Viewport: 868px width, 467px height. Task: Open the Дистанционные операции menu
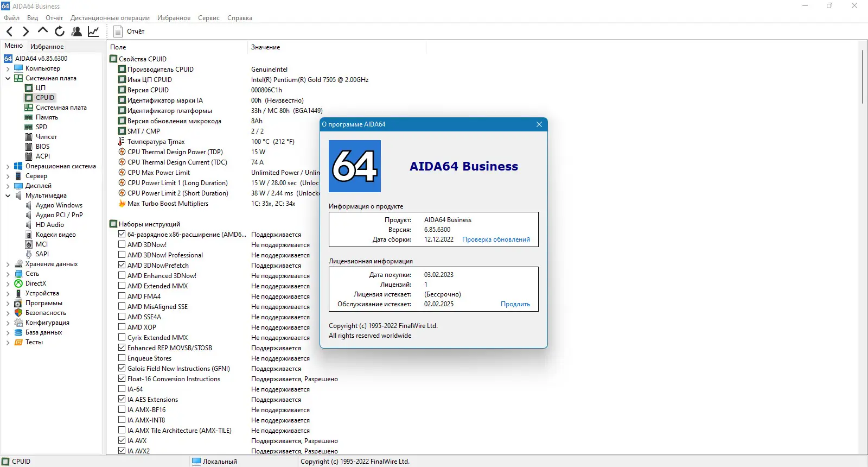110,18
